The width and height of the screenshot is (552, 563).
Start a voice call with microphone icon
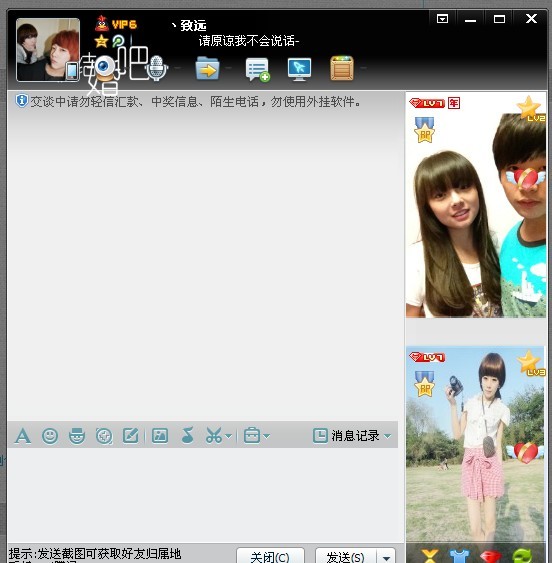coord(156,68)
